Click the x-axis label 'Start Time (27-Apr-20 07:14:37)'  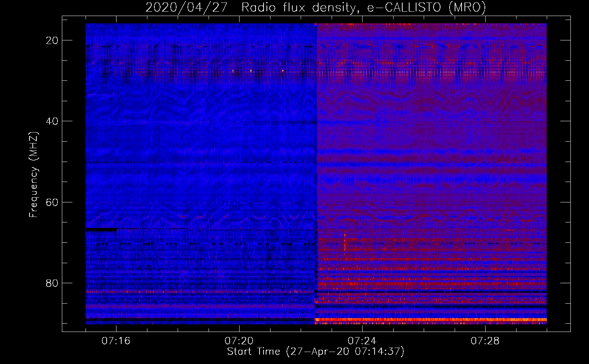tap(316, 352)
